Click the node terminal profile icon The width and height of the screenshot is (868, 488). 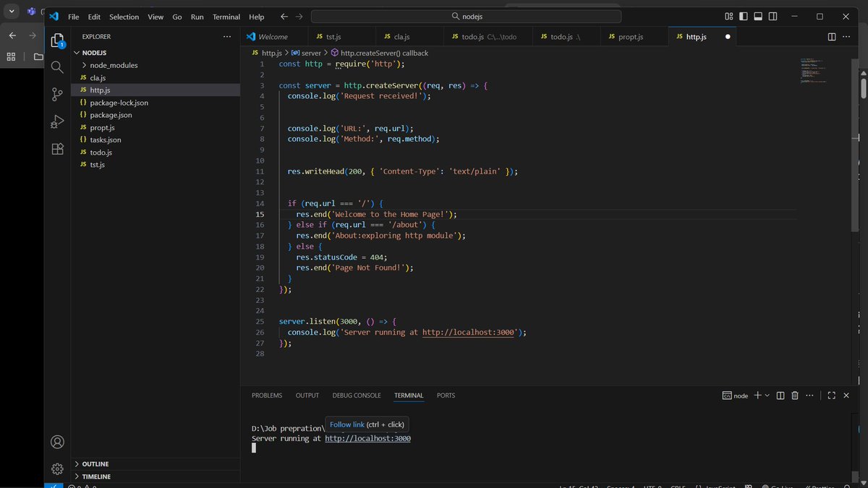(x=727, y=395)
